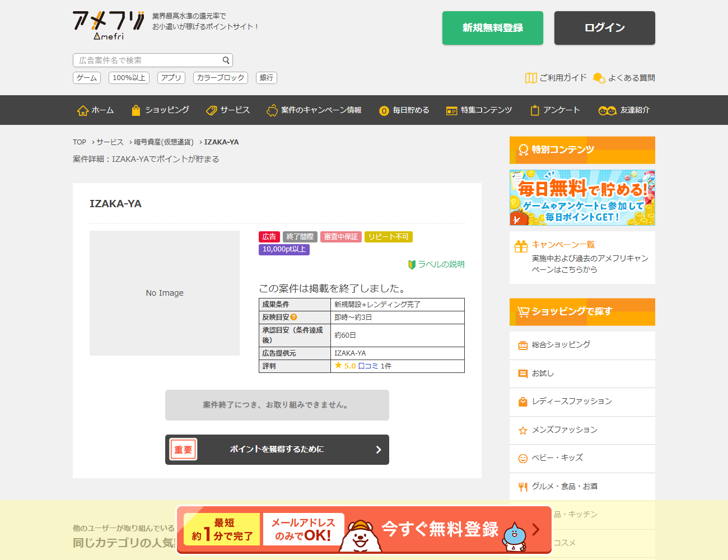Click the gold star rating icon
Image resolution: width=728 pixels, height=560 pixels.
(x=338, y=365)
